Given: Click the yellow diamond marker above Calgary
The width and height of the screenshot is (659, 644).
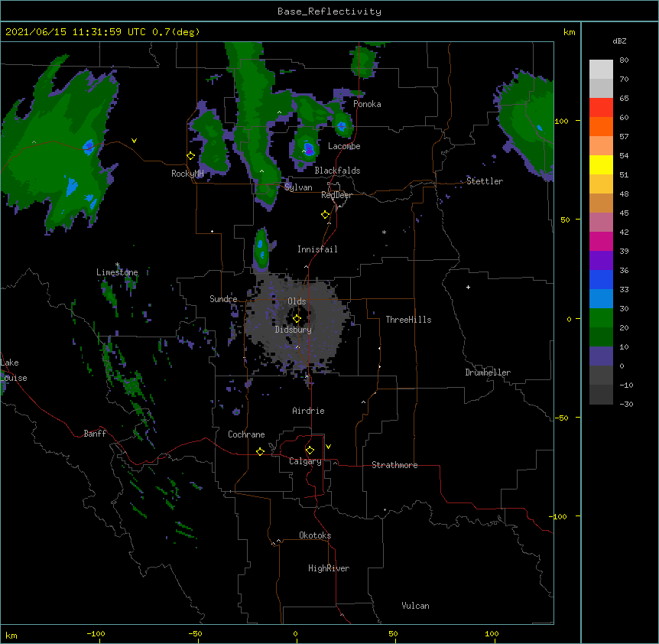Looking at the screenshot, I should 310,450.
